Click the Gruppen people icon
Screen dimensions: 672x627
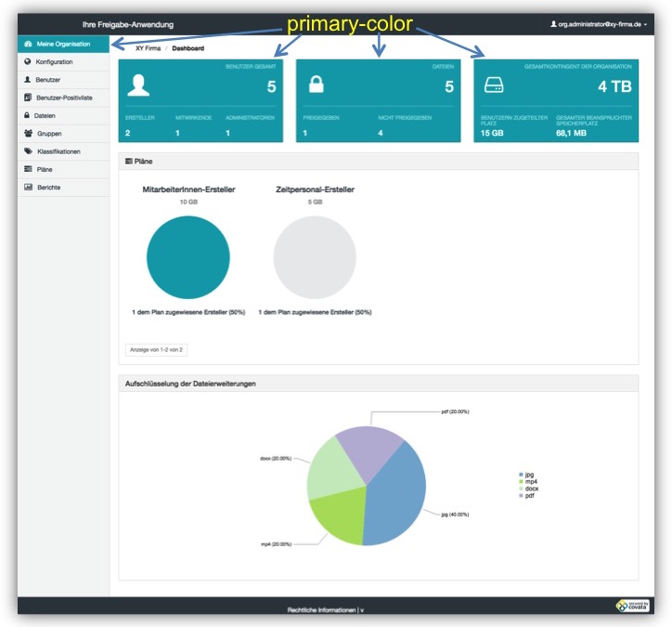click(x=28, y=134)
